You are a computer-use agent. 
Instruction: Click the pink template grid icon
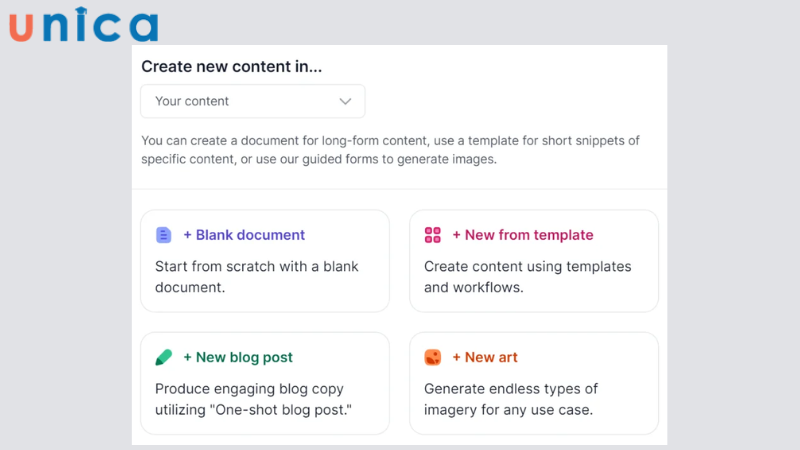click(433, 235)
